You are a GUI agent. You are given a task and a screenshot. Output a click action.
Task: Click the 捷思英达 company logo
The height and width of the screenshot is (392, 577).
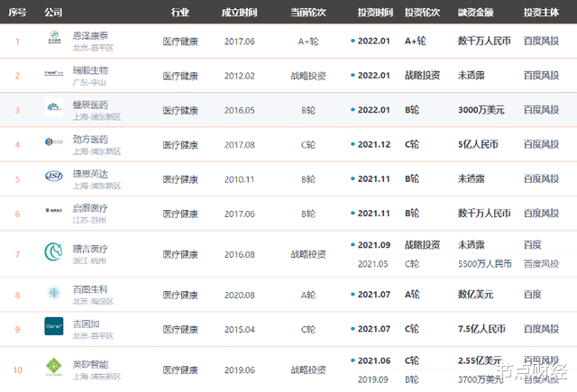pos(54,176)
